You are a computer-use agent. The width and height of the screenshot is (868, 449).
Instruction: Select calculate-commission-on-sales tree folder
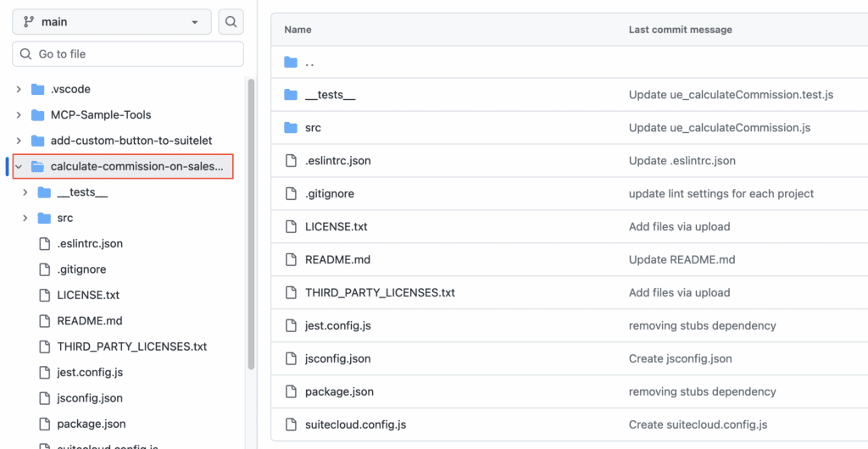click(137, 166)
